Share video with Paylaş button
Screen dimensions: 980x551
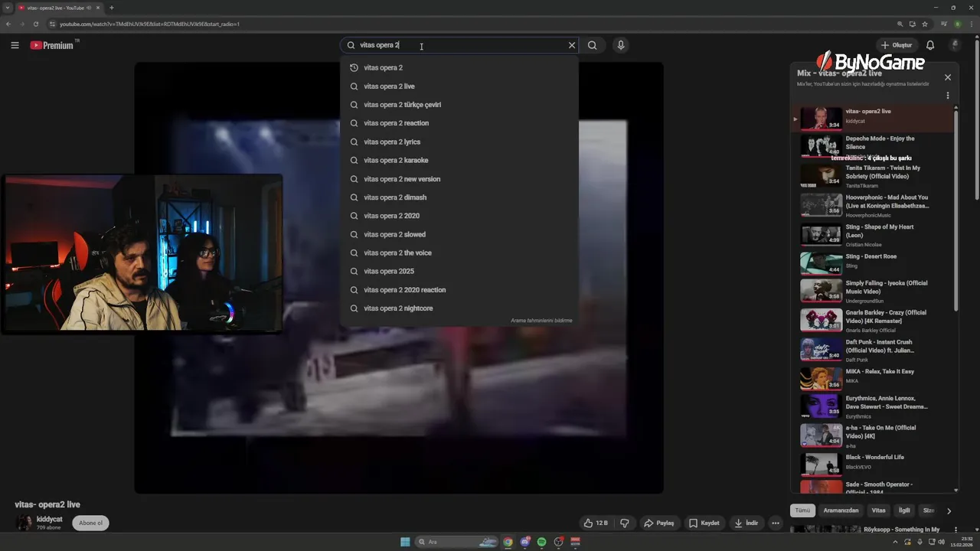pyautogui.click(x=659, y=523)
